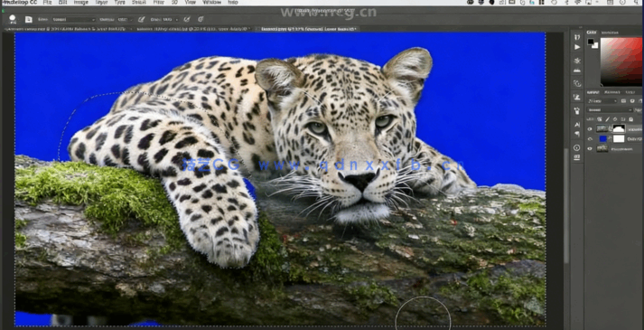
Task: Open the layer Kind filter dropdown
Action: tap(602, 101)
